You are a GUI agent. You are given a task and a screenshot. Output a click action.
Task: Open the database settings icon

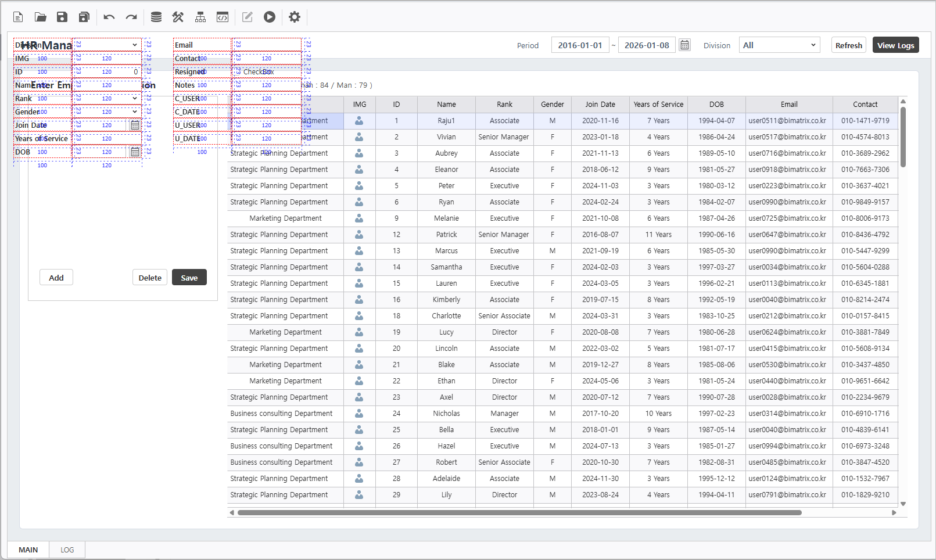pos(156,17)
